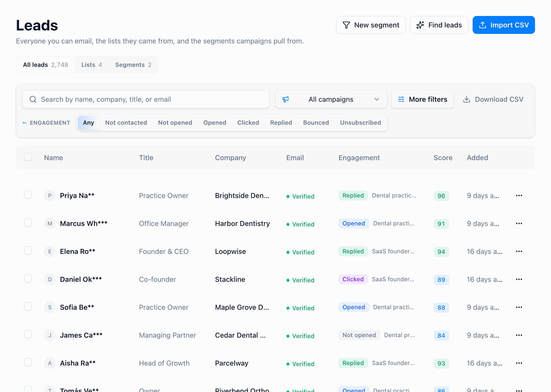This screenshot has height=392, width=551.
Task: Check the box for Daniel Ok***
Action: (28, 278)
